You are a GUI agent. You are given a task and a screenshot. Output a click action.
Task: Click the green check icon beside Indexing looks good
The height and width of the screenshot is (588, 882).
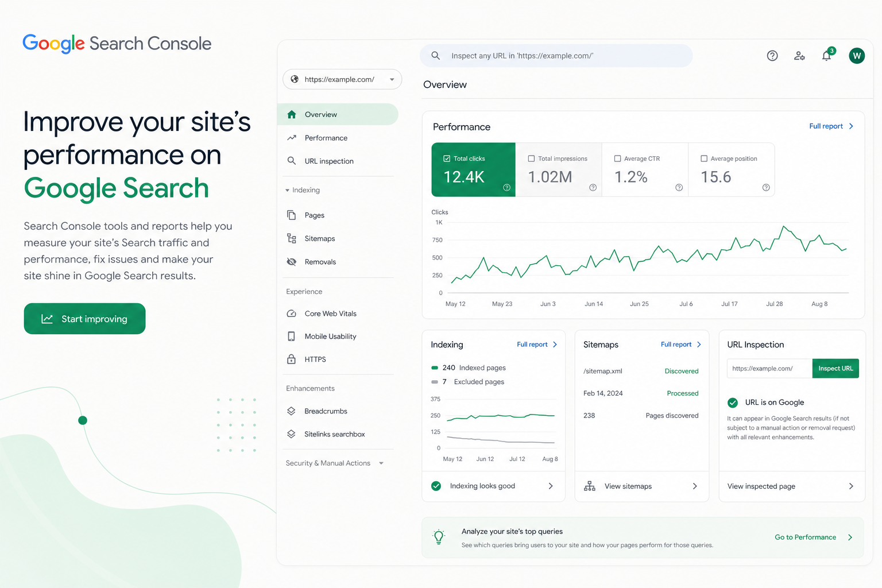coord(436,486)
